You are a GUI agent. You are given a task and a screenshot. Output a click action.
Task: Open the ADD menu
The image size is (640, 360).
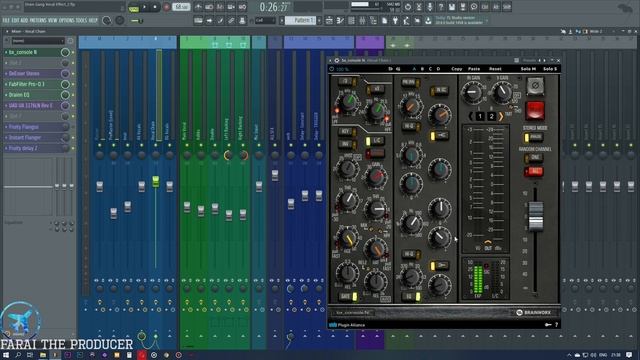pos(24,20)
